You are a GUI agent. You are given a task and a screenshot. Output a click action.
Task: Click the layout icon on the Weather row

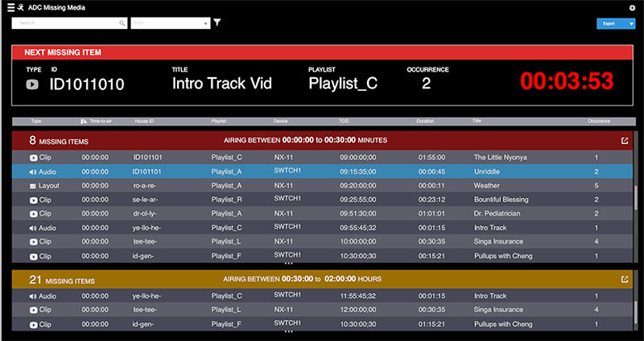[34, 185]
